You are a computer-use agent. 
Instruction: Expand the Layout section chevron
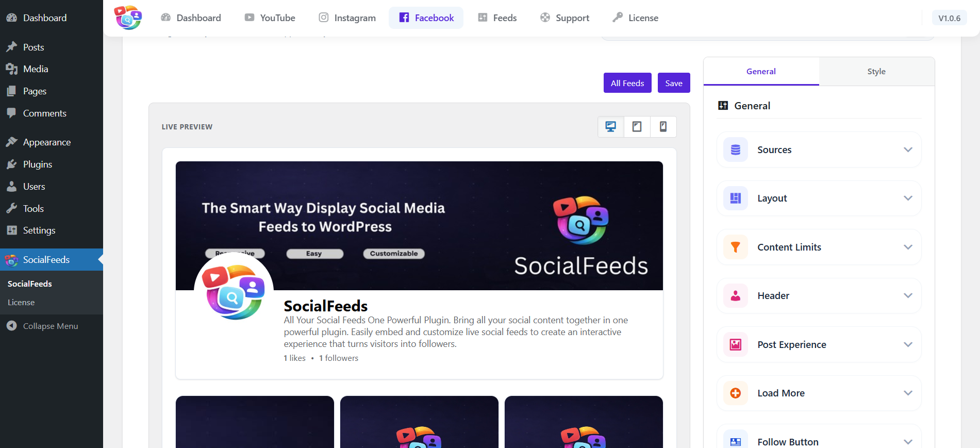click(x=908, y=198)
